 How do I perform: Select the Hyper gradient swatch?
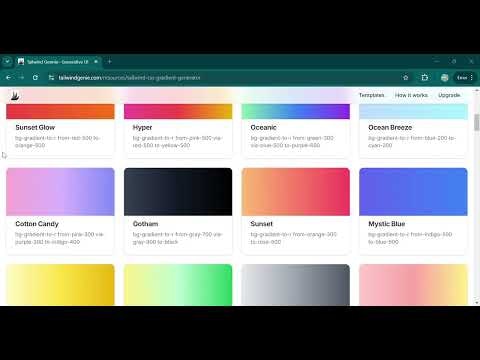178,111
